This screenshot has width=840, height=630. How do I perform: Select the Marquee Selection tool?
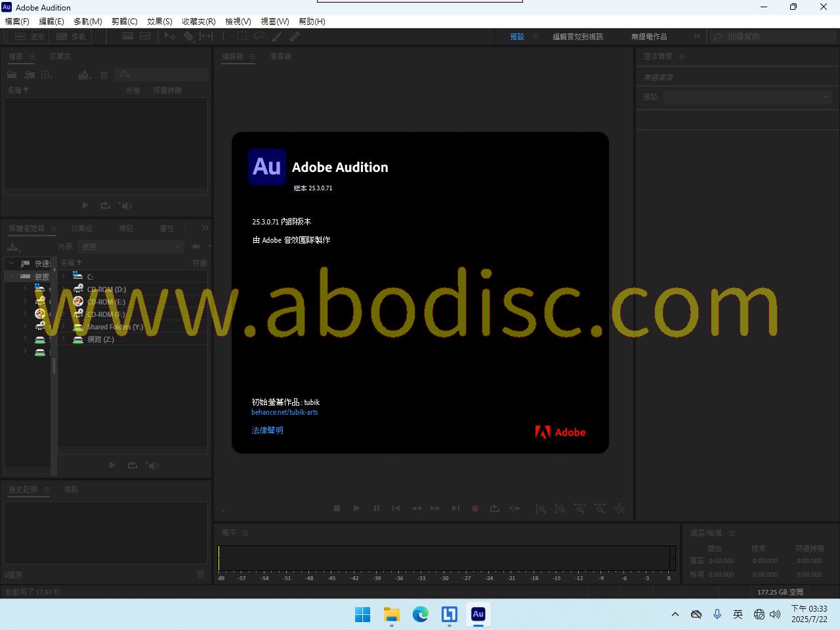(x=241, y=37)
